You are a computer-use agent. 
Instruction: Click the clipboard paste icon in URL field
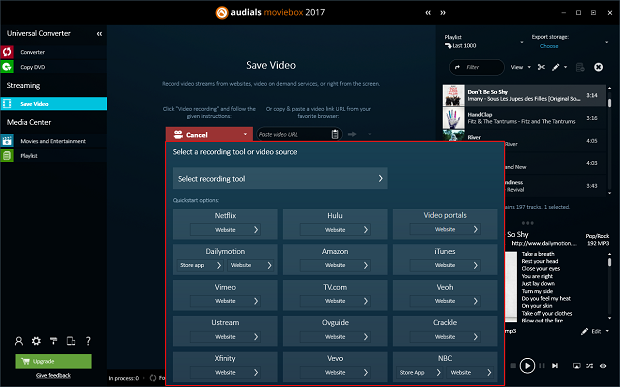335,134
